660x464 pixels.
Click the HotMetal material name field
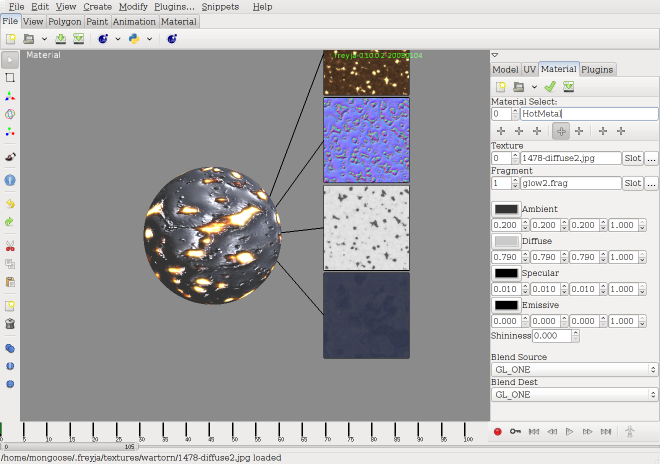[x=589, y=114]
